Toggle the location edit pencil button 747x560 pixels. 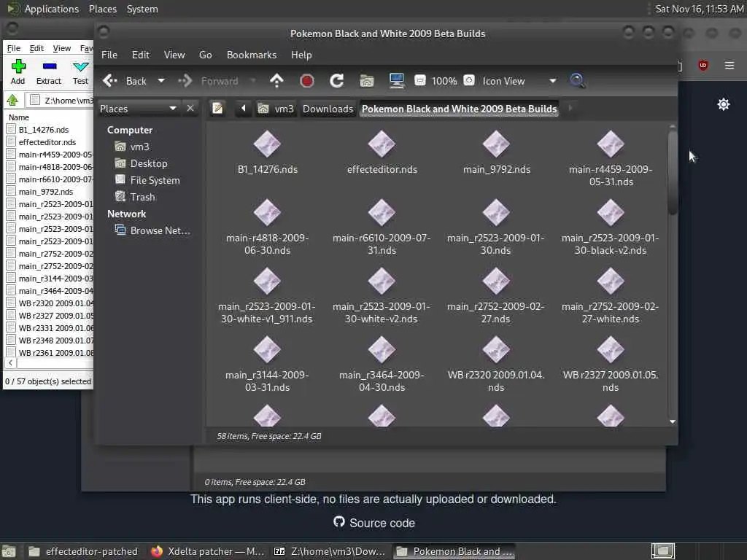(x=217, y=109)
